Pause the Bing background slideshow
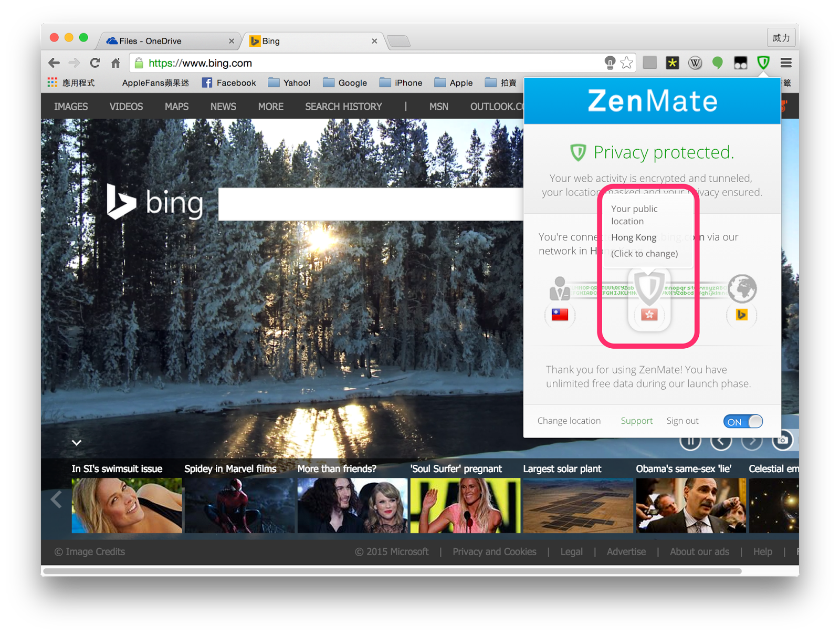The image size is (840, 635). pos(690,441)
